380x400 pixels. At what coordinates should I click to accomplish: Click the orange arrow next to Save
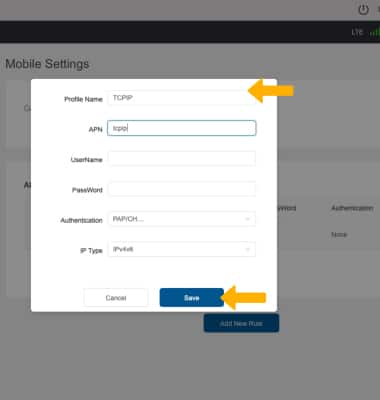coord(244,297)
